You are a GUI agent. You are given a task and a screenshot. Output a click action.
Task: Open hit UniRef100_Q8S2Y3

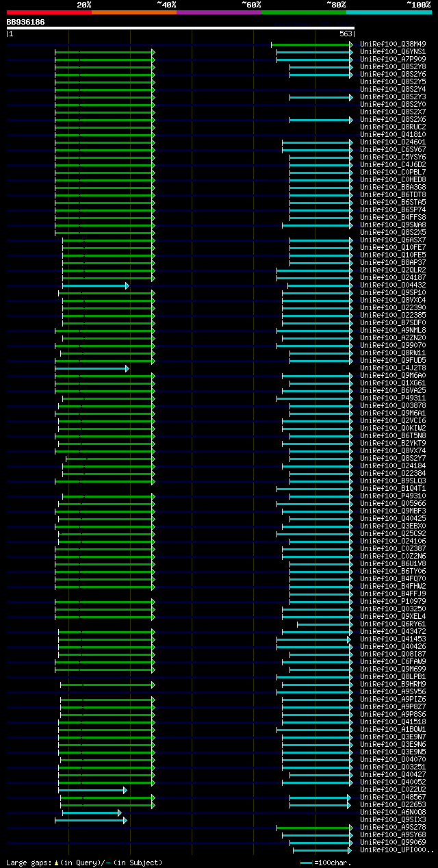coord(394,97)
